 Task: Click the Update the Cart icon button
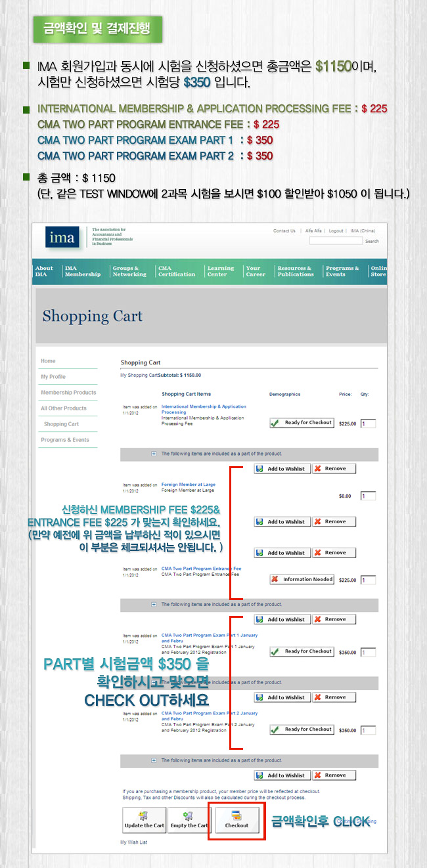(145, 820)
